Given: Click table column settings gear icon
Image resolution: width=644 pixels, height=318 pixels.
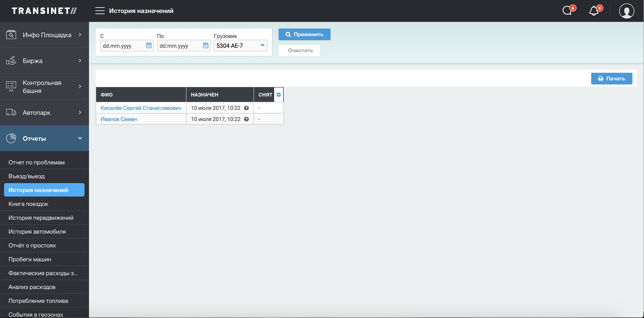Looking at the screenshot, I should [278, 95].
